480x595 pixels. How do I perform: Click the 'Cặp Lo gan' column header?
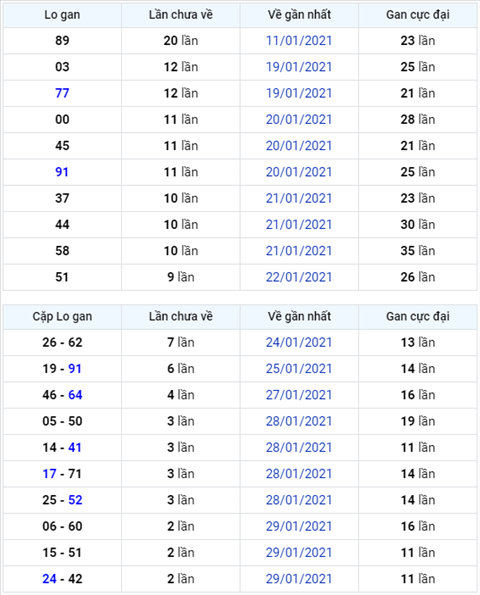62,316
